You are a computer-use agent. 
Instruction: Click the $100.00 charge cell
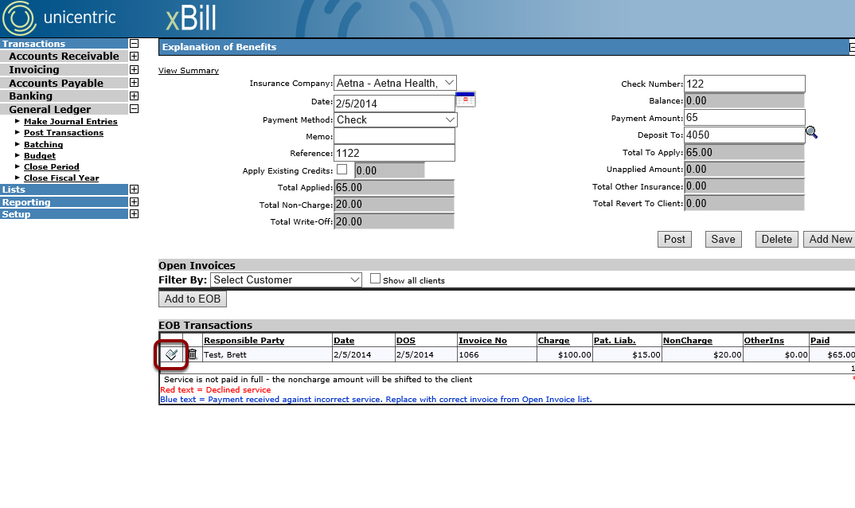pos(564,355)
